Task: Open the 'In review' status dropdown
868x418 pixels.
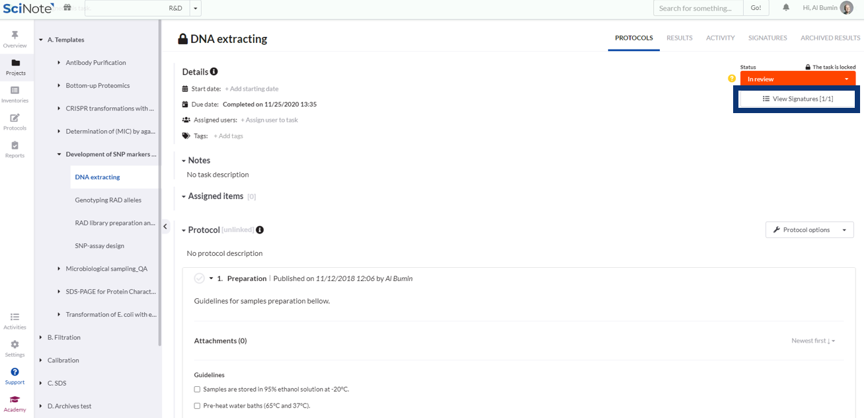Action: pos(797,79)
